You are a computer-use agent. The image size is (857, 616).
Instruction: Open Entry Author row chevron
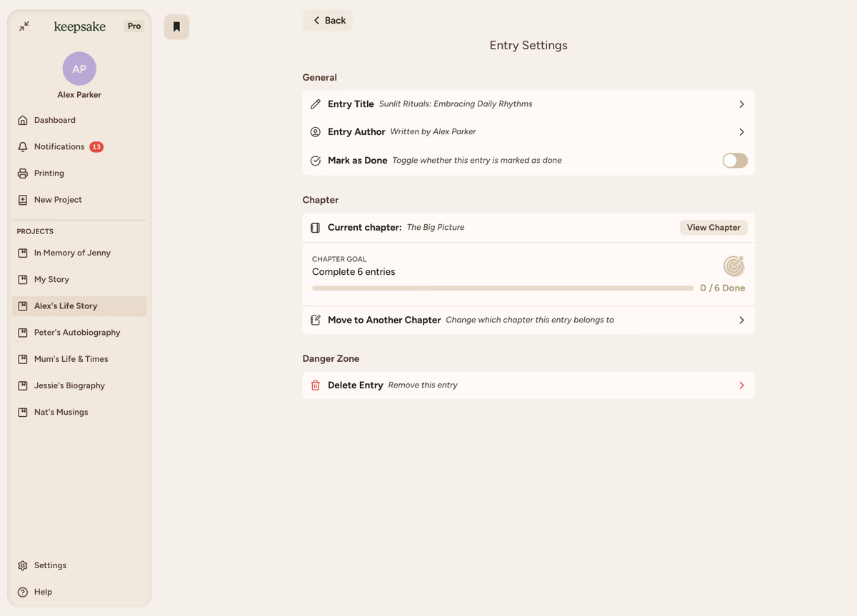click(x=741, y=132)
